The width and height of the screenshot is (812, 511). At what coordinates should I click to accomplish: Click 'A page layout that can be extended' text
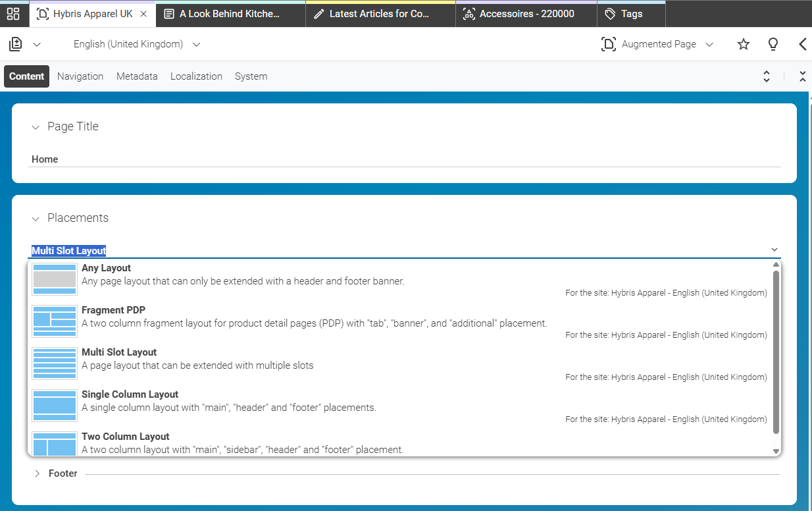tap(197, 365)
